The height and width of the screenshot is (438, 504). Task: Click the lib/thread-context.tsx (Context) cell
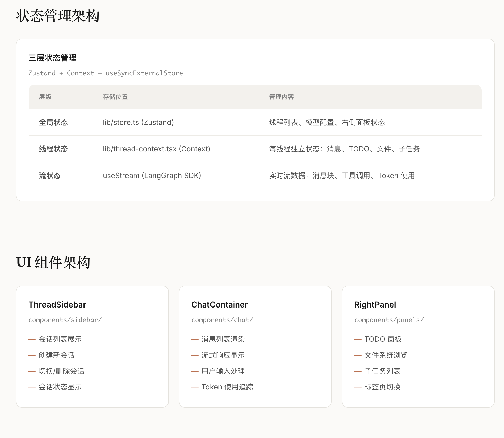[x=156, y=149]
